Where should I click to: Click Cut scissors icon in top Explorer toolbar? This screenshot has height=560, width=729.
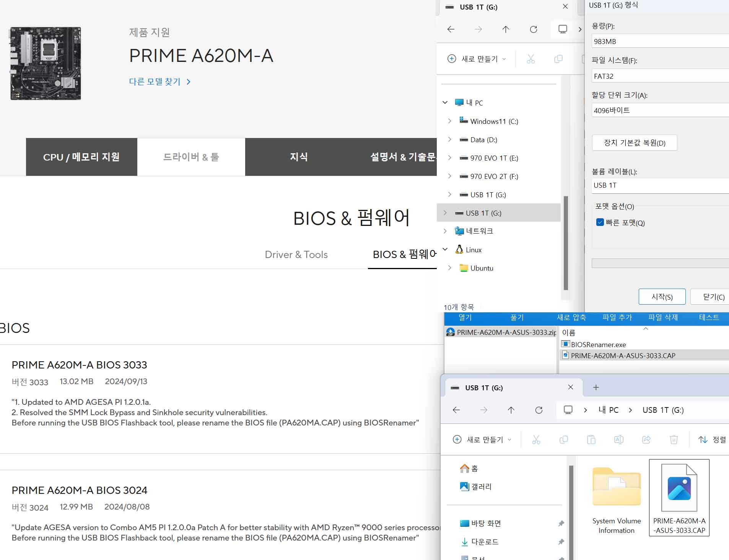531,59
